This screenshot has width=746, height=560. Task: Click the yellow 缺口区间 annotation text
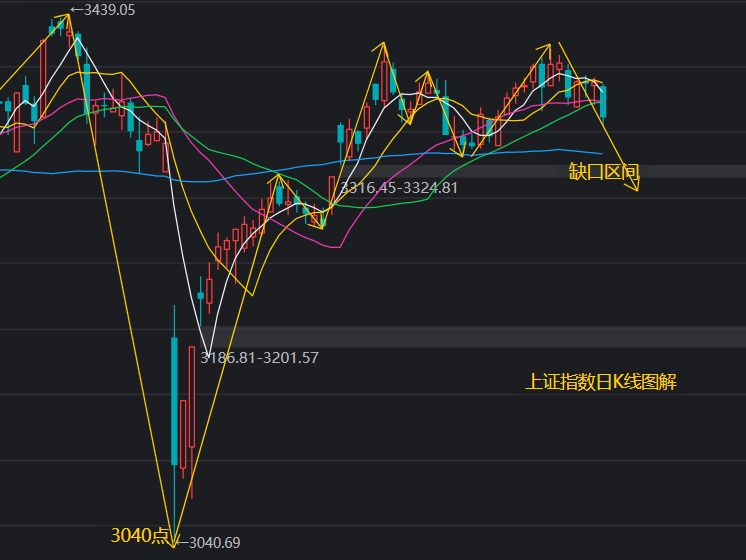[604, 172]
